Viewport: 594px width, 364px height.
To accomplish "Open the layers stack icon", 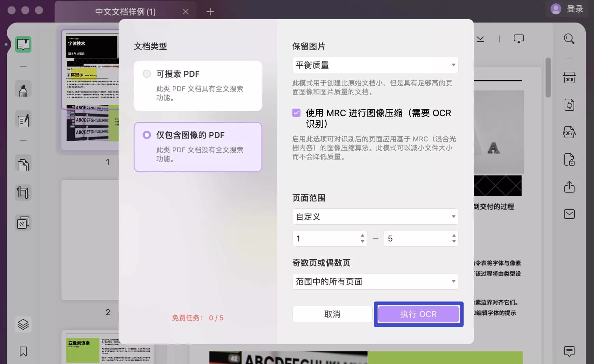I will [x=23, y=324].
